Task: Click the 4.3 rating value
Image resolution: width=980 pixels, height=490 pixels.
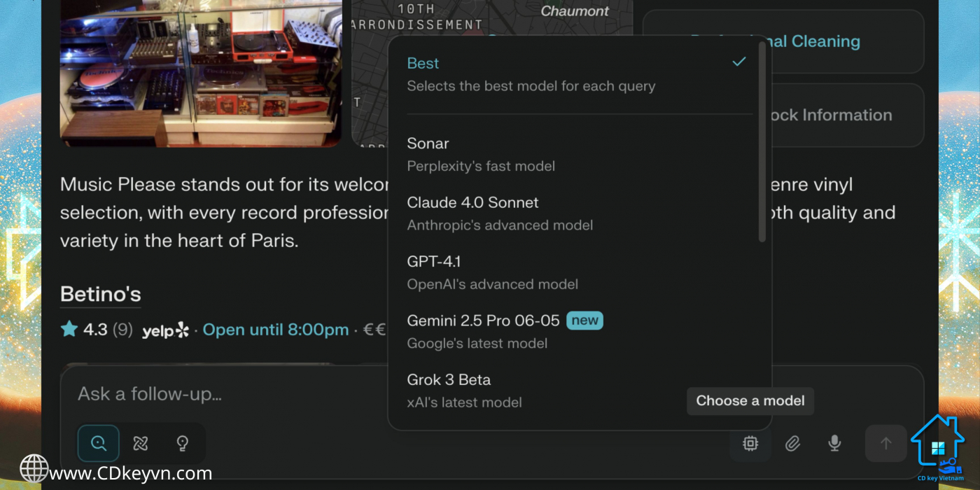Action: 95,330
